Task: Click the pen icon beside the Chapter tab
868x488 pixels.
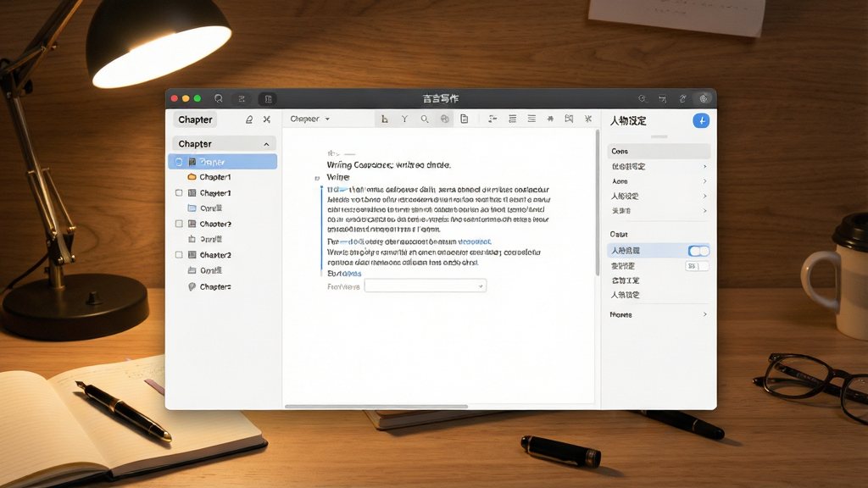Action: (249, 119)
